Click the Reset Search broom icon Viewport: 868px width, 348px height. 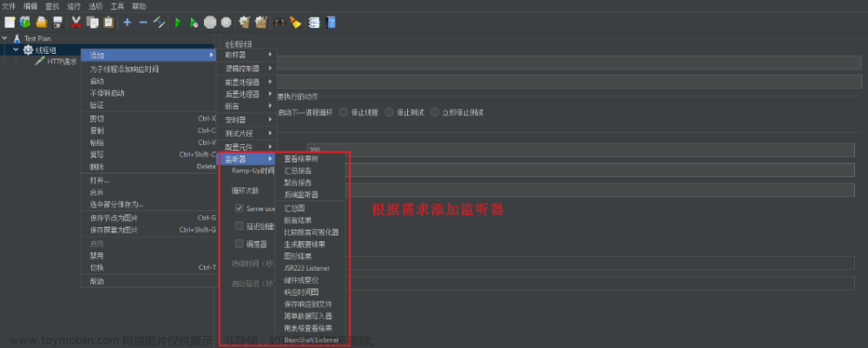[296, 23]
